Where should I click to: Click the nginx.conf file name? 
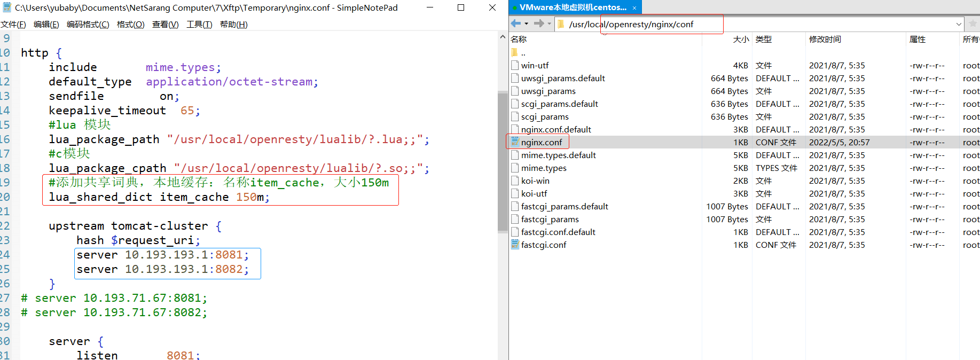tap(542, 142)
